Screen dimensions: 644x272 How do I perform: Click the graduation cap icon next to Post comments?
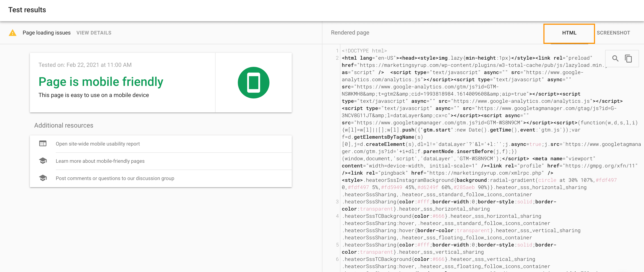click(43, 178)
